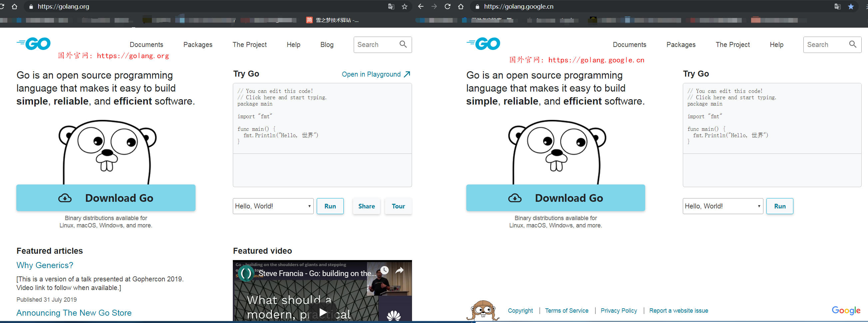The height and width of the screenshot is (323, 868).
Task: Click Run to execute the Go code
Action: click(x=330, y=206)
